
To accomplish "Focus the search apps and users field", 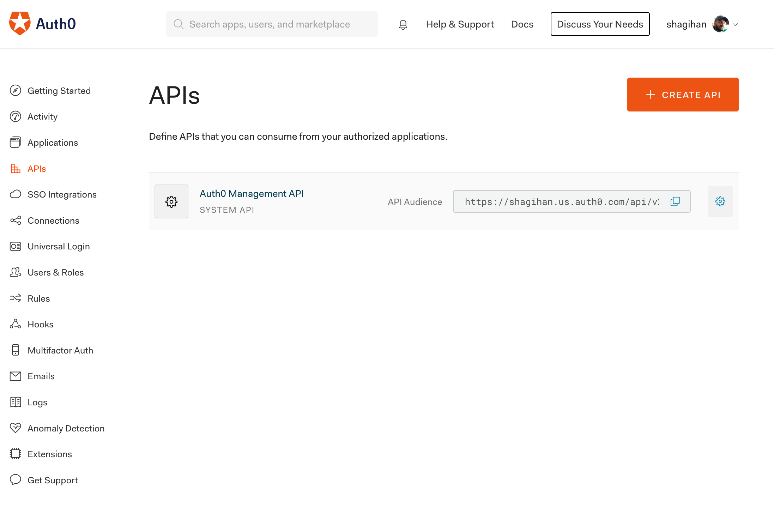I will pos(272,24).
